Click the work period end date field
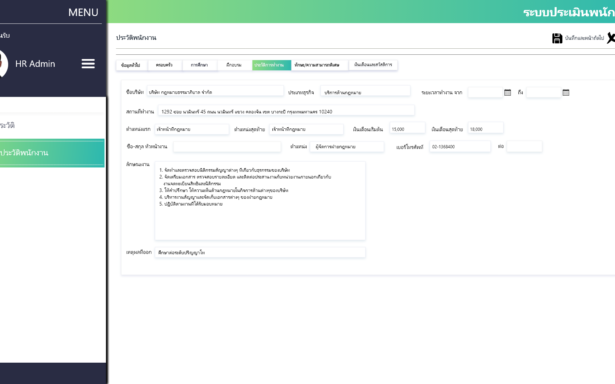This screenshot has width=615, height=384. (x=544, y=93)
